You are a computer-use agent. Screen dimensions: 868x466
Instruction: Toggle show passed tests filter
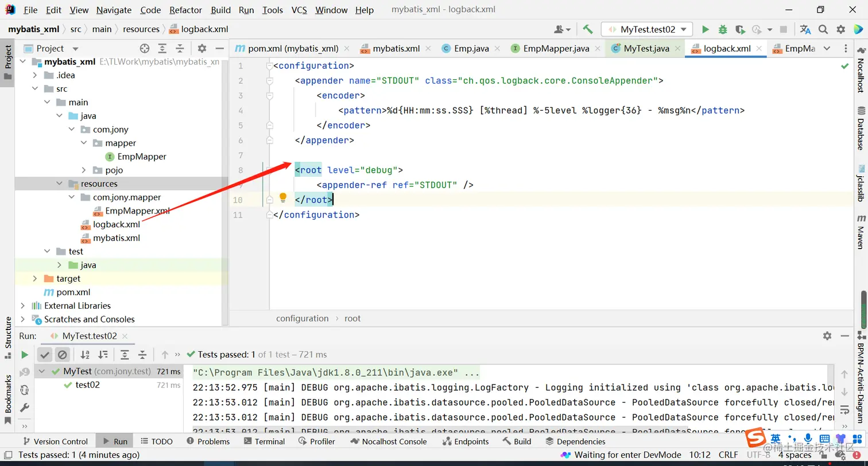coord(45,355)
